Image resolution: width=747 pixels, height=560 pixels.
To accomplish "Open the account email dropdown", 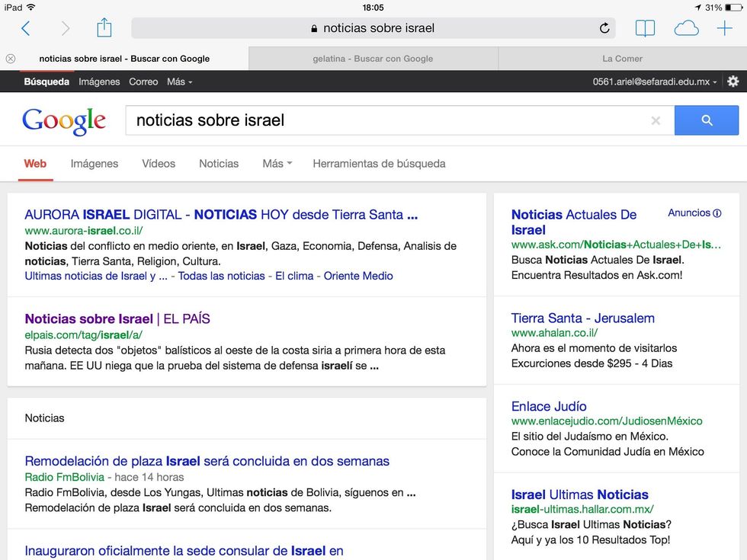I will pyautogui.click(x=655, y=82).
